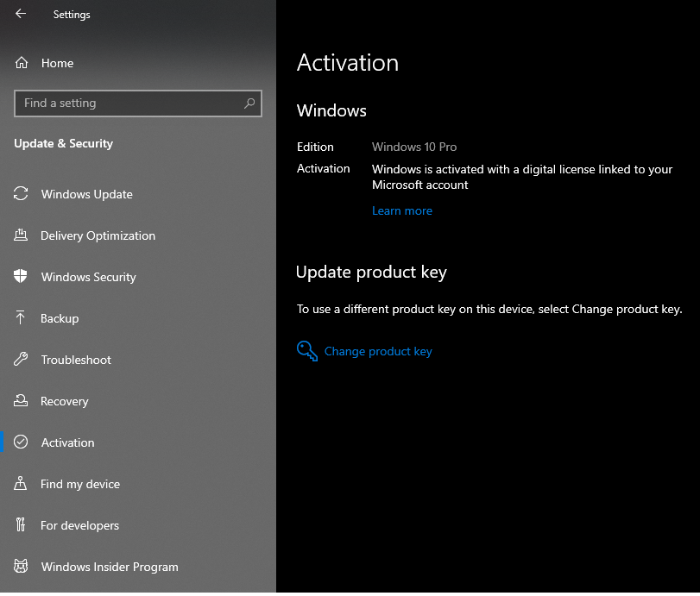Click the Windows Insider Program cat icon
This screenshot has height=596, width=700.
[21, 567]
